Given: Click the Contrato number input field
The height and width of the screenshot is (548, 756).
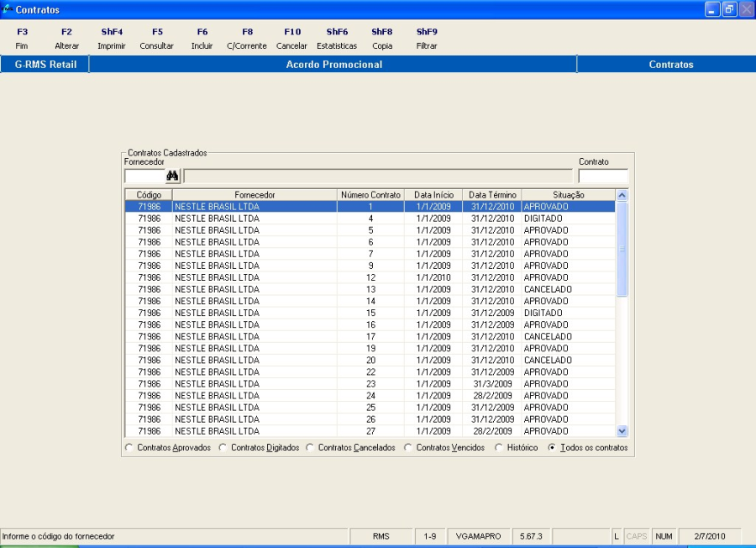Looking at the screenshot, I should pyautogui.click(x=603, y=176).
